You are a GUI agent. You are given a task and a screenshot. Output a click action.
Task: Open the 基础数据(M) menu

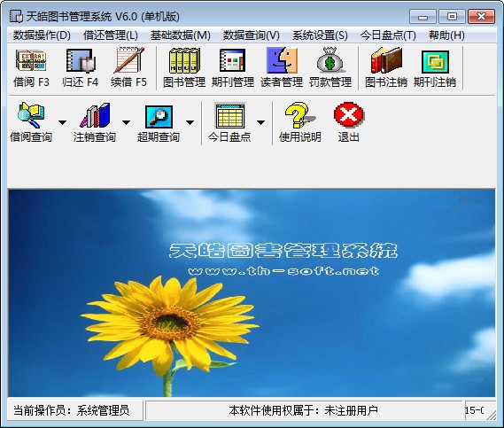tap(181, 35)
